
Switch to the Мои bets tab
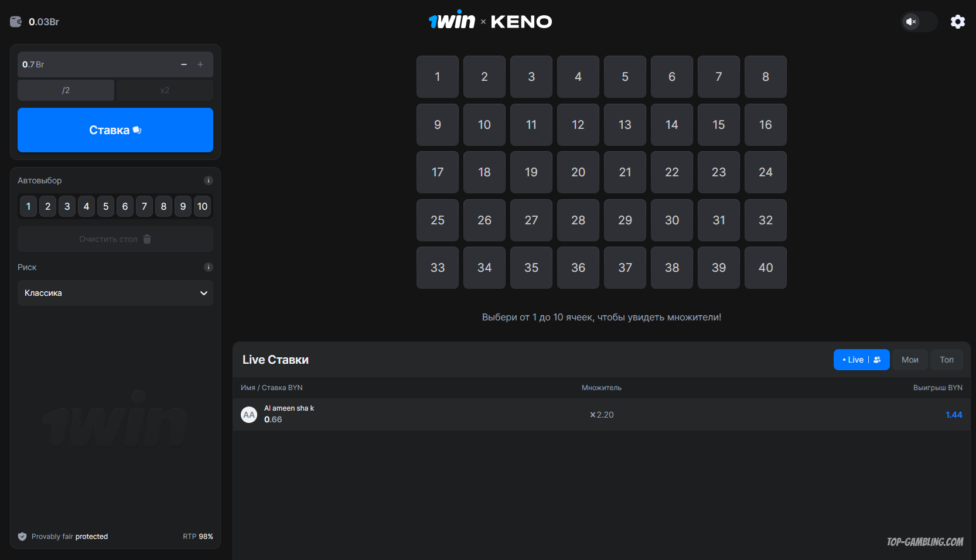[x=910, y=360]
